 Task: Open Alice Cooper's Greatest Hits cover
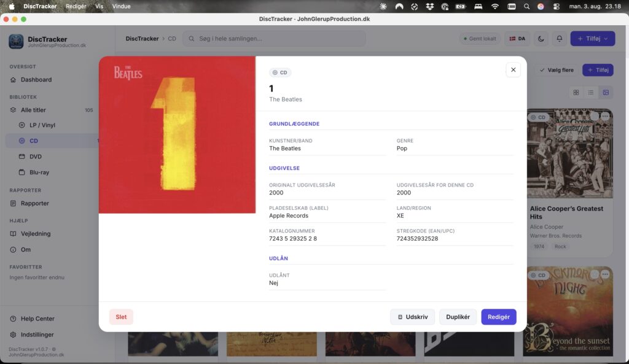(569, 153)
